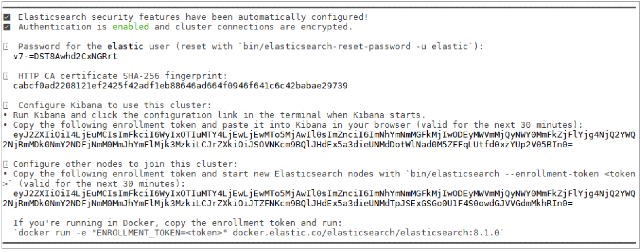
Task: Click info icon before Password for elastic user
Action: point(6,46)
